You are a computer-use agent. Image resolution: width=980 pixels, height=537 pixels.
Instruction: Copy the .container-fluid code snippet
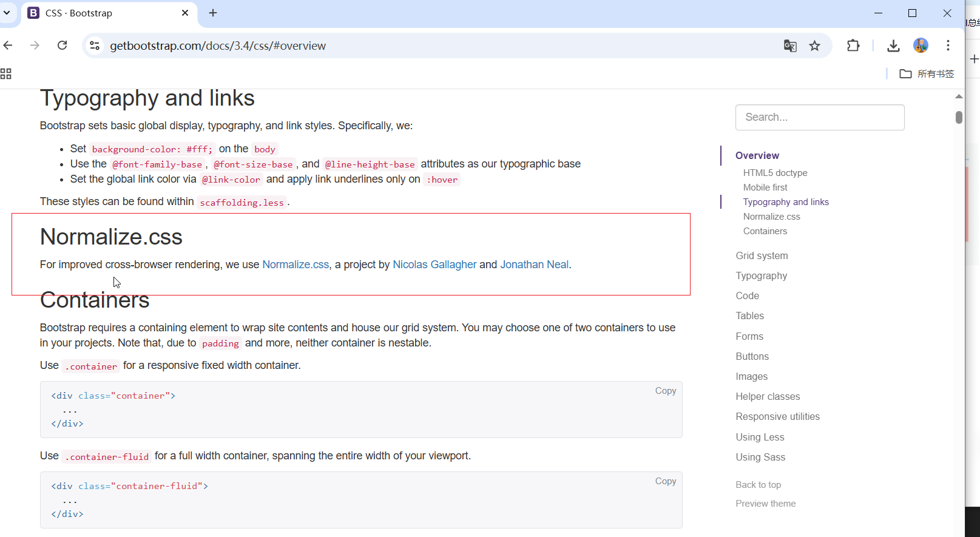666,481
